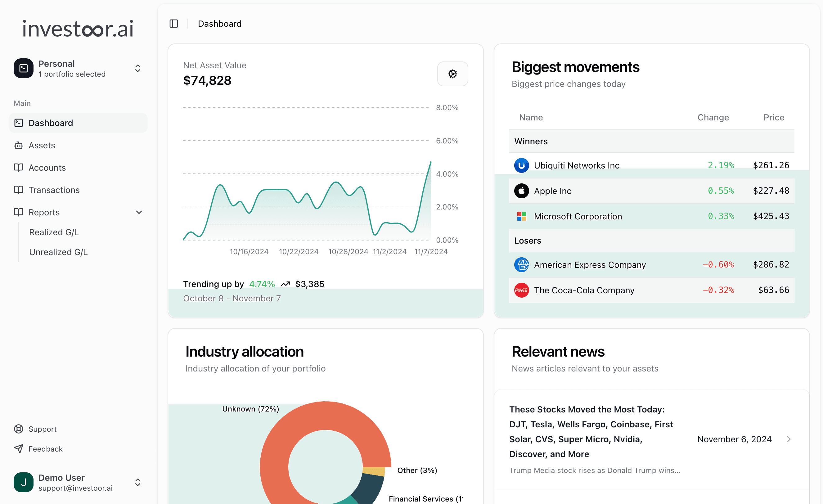Click the Apple Inc logo
The height and width of the screenshot is (504, 823).
(x=521, y=191)
